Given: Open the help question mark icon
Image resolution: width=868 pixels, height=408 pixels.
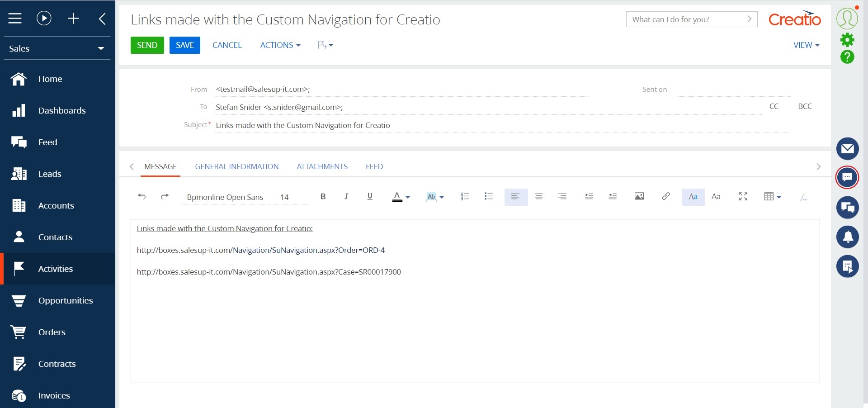Looking at the screenshot, I should click(x=847, y=57).
